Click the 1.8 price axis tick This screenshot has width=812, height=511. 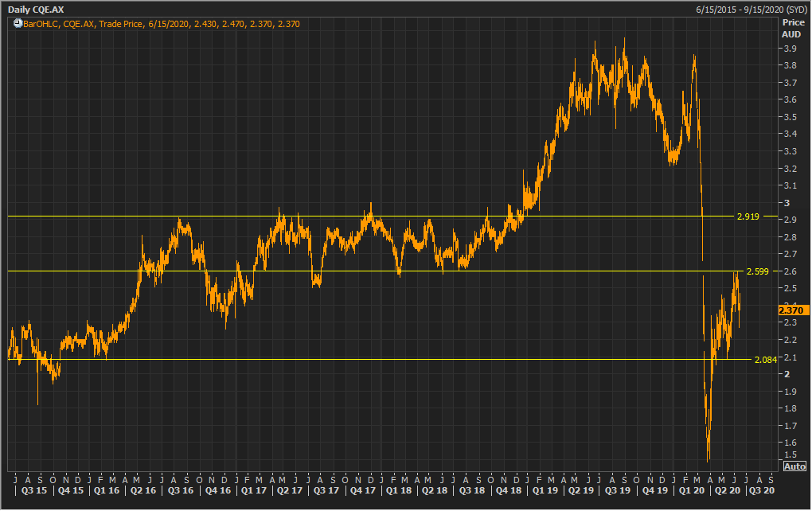(x=791, y=408)
